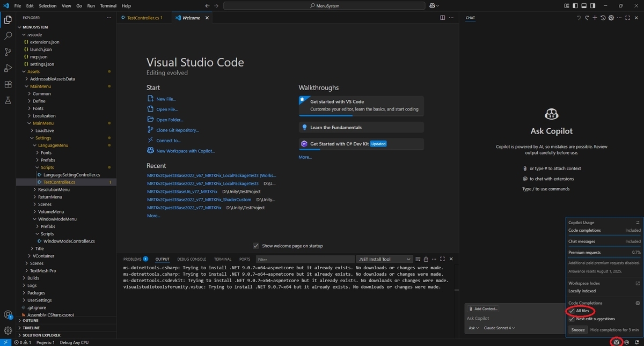The height and width of the screenshot is (346, 644).
Task: Click the MenuSystem command center search box
Action: pyautogui.click(x=325, y=6)
